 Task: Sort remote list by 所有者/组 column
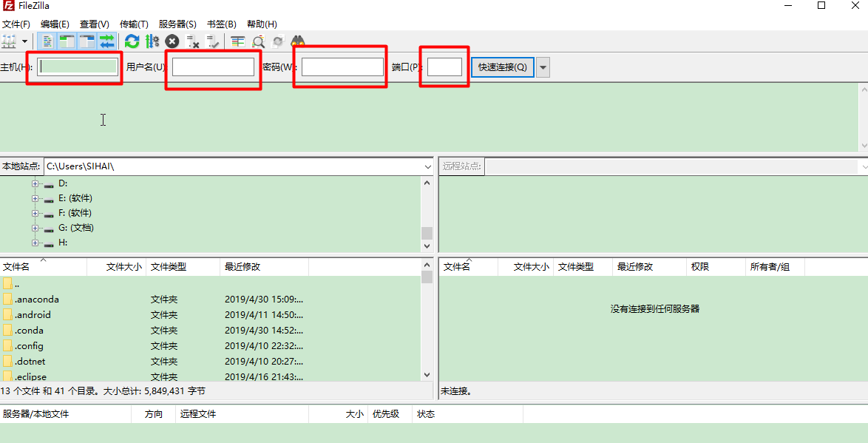pos(776,267)
